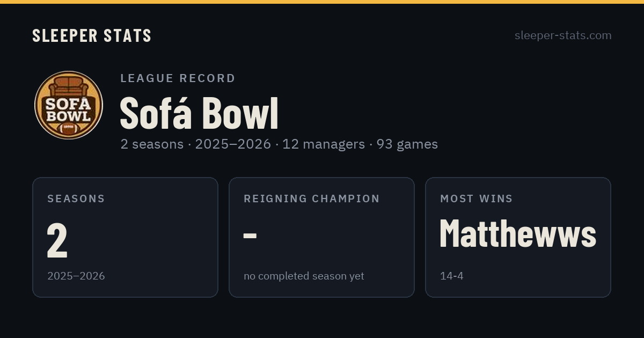Click the league summary line with 12 managers

point(279,144)
